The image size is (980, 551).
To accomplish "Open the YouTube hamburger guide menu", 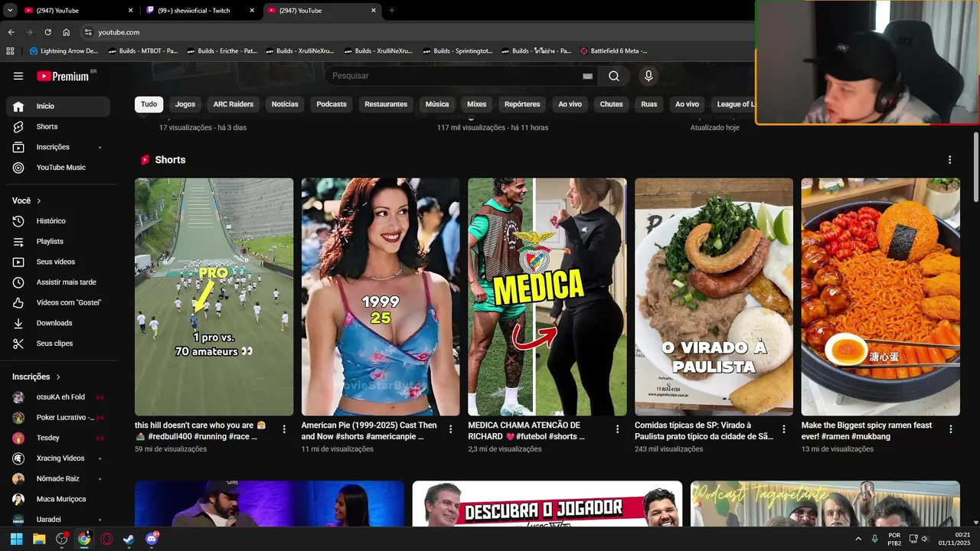I will click(18, 76).
